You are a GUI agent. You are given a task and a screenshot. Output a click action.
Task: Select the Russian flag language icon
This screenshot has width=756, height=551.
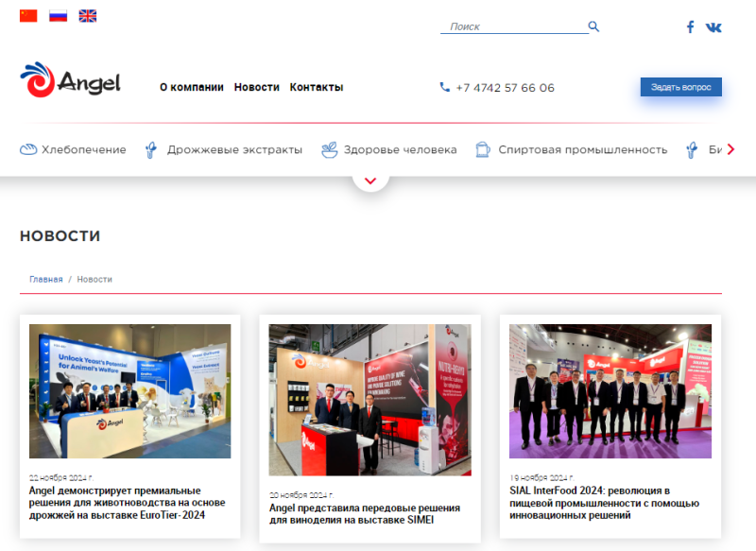click(x=58, y=16)
